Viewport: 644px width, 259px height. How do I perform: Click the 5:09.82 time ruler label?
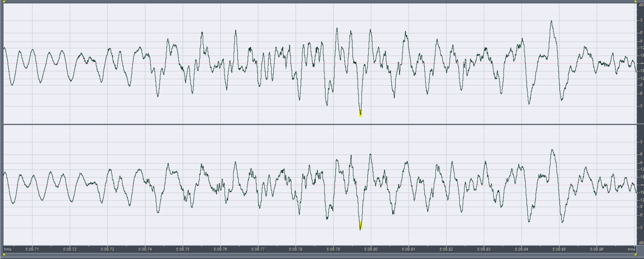point(446,249)
